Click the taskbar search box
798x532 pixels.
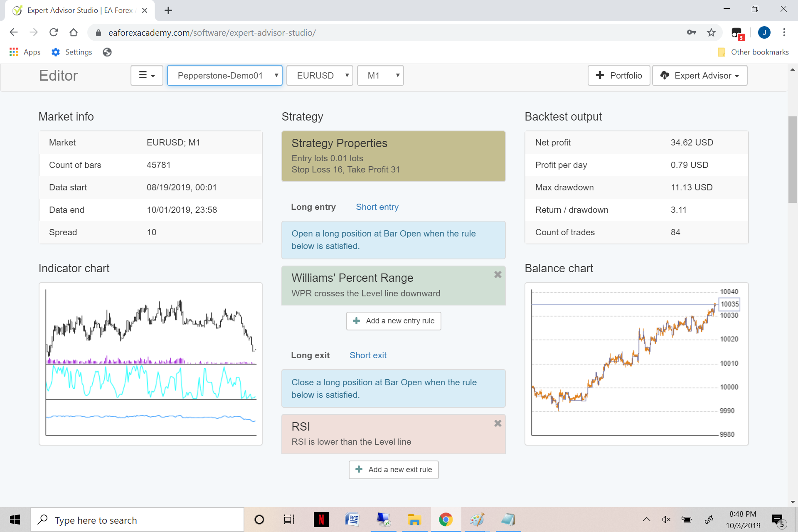(x=137, y=520)
